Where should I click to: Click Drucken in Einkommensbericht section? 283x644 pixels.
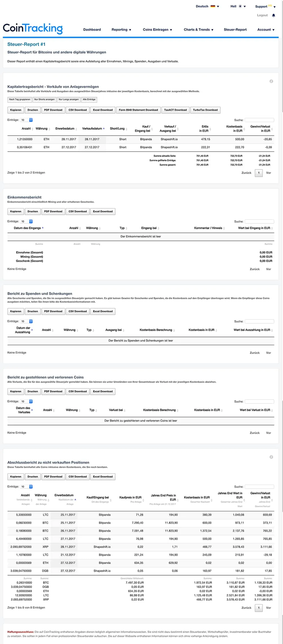pos(33,211)
